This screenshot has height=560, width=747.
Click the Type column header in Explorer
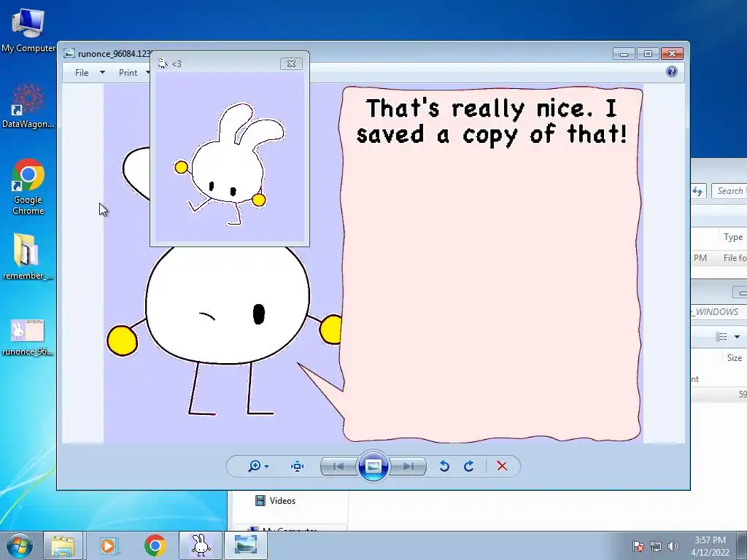[x=732, y=237]
